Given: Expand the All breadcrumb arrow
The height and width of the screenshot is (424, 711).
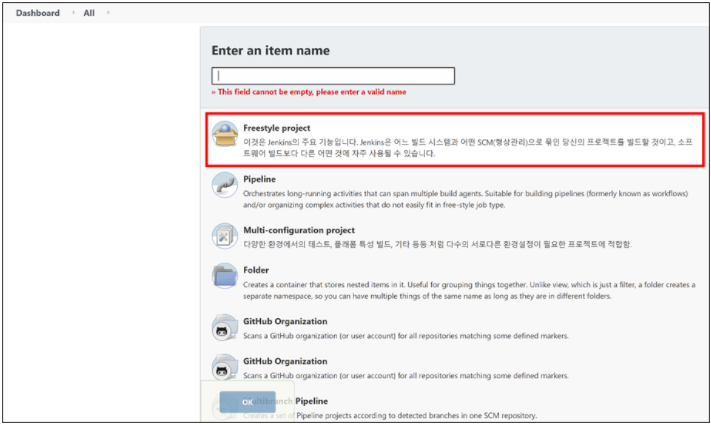Looking at the screenshot, I should pyautogui.click(x=108, y=13).
